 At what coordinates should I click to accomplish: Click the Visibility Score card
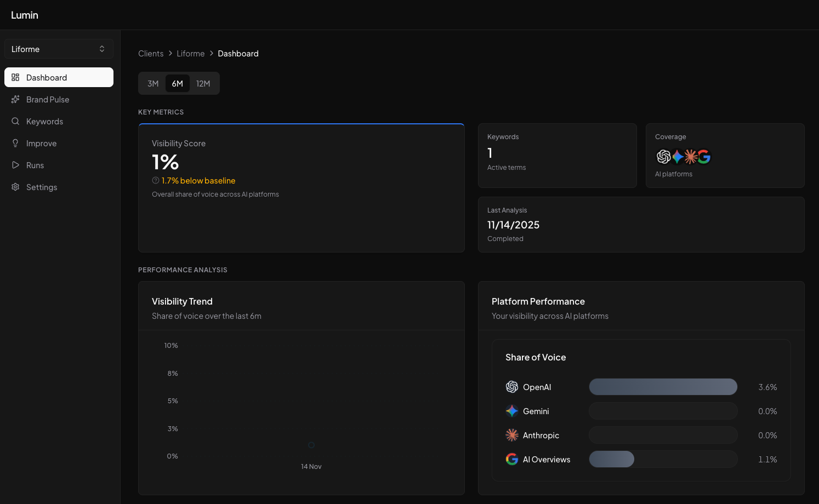(x=301, y=187)
